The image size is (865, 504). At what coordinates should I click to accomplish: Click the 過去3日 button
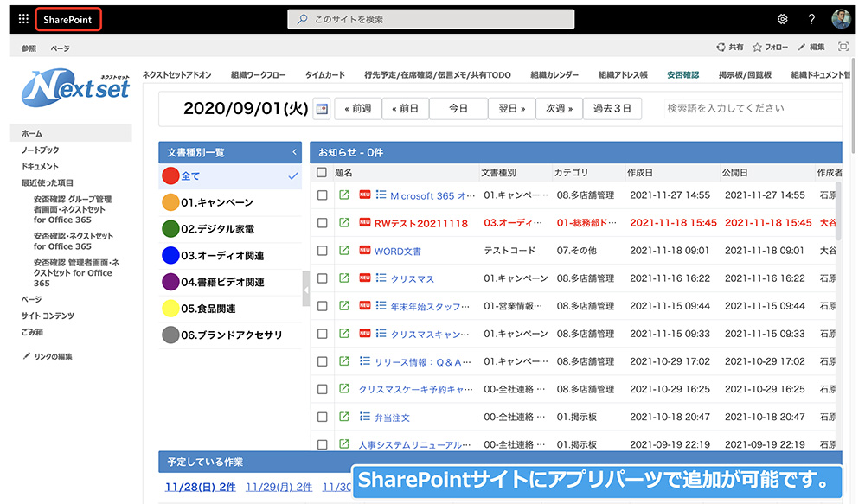(x=612, y=109)
